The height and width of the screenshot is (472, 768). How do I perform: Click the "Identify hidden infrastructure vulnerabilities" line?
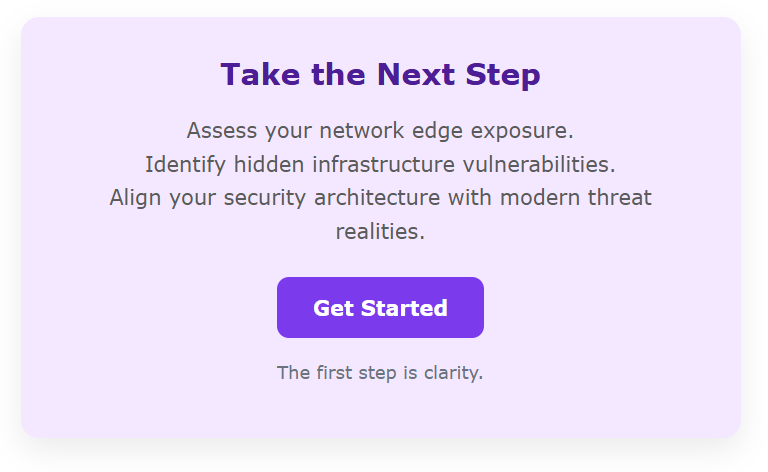tap(380, 164)
